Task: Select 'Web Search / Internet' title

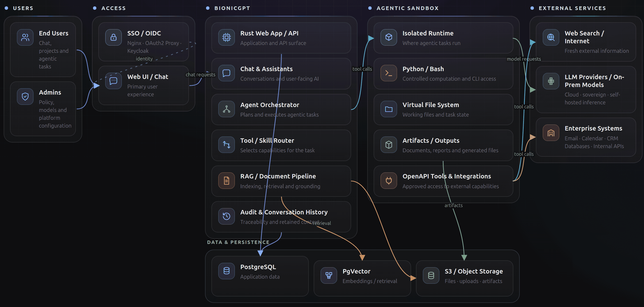Action: point(584,37)
